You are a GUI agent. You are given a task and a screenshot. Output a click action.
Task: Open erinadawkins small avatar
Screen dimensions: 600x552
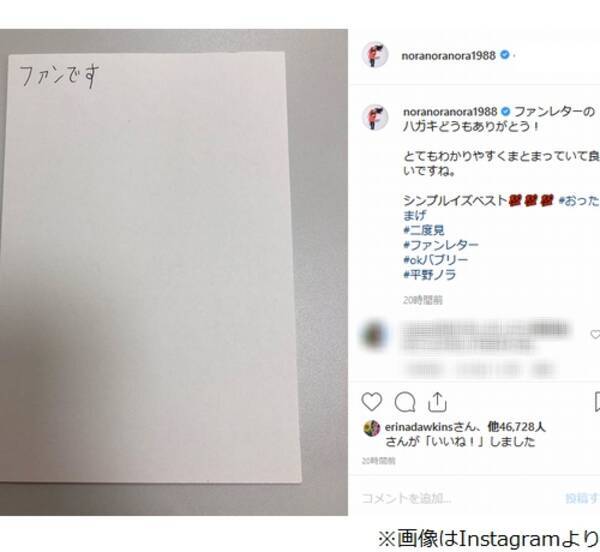click(x=371, y=428)
